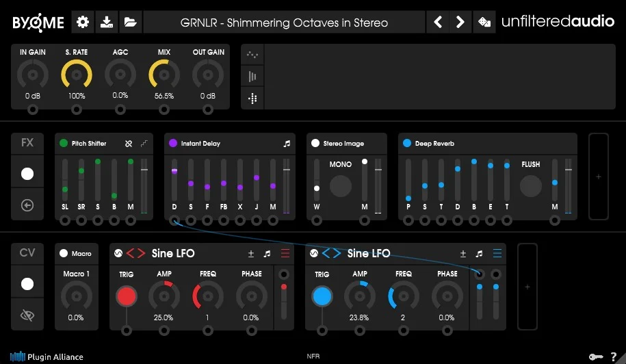Adjust the Macro 1 knob

point(76,296)
